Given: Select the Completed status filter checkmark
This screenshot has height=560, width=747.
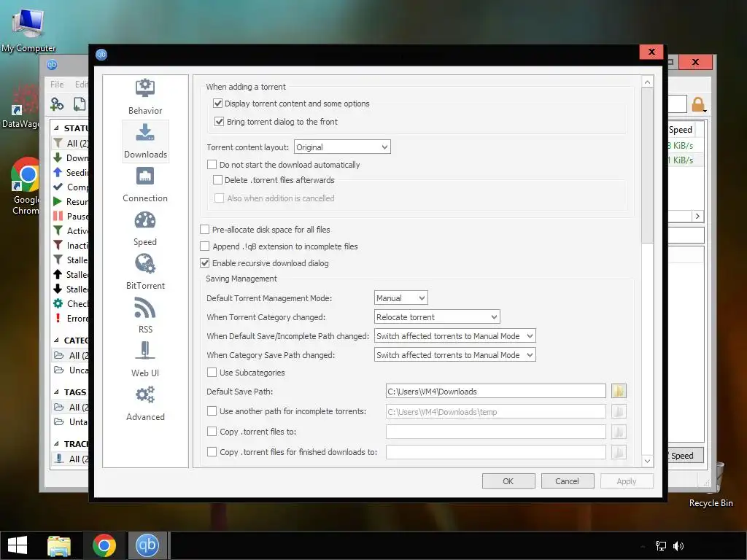Looking at the screenshot, I should (x=58, y=187).
